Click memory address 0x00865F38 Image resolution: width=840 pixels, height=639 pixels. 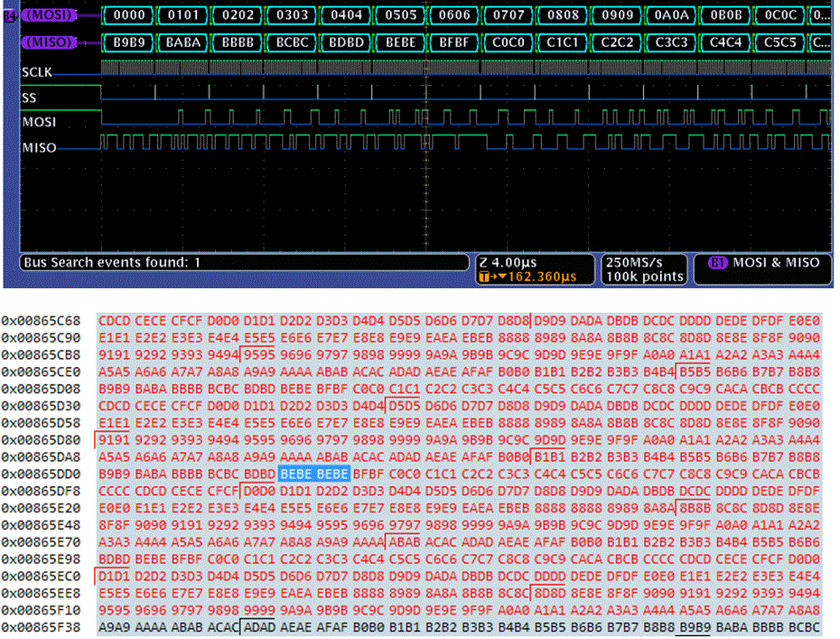tap(41, 627)
